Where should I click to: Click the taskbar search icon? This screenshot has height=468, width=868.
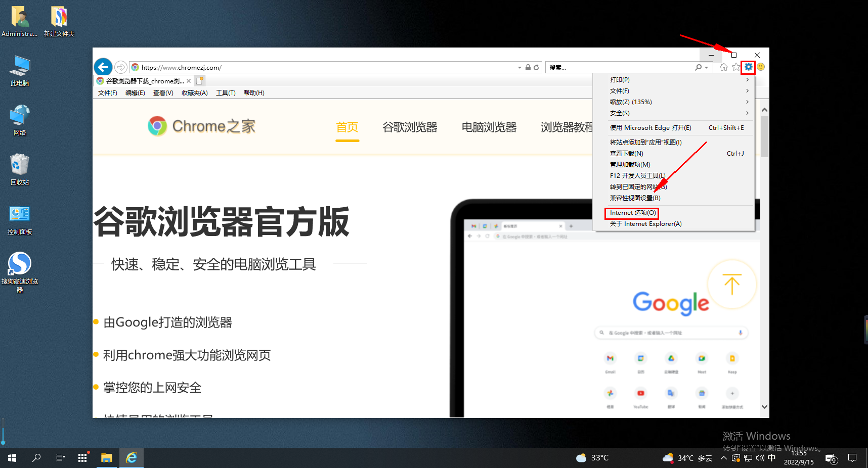point(36,458)
